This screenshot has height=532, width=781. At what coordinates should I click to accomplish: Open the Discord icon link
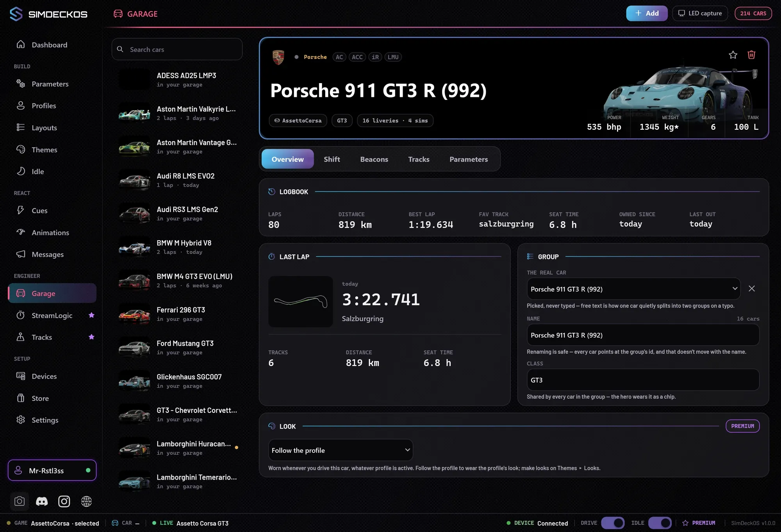(42, 501)
